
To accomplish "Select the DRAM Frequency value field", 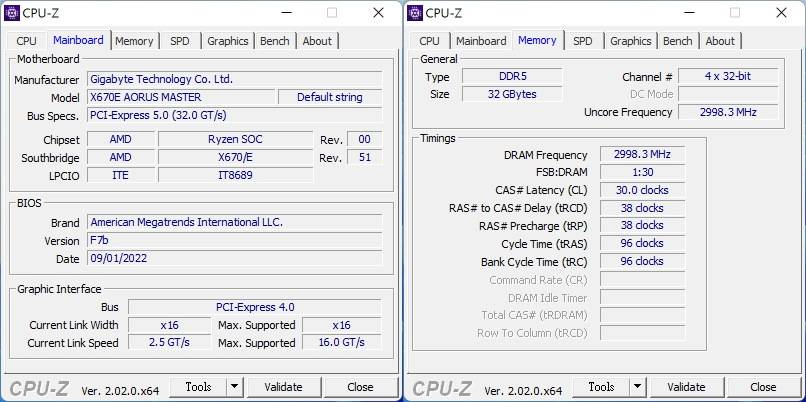I will click(x=641, y=154).
